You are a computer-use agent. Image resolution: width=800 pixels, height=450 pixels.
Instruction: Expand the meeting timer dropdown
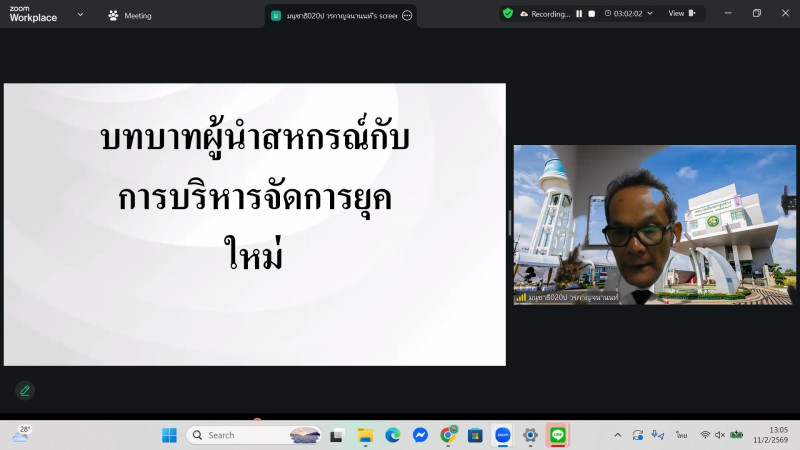(x=650, y=14)
